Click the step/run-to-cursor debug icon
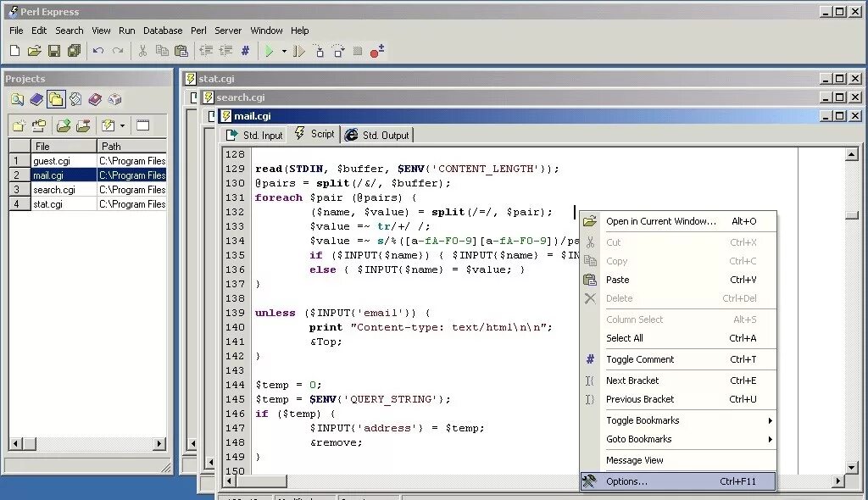The image size is (868, 500). (x=299, y=52)
